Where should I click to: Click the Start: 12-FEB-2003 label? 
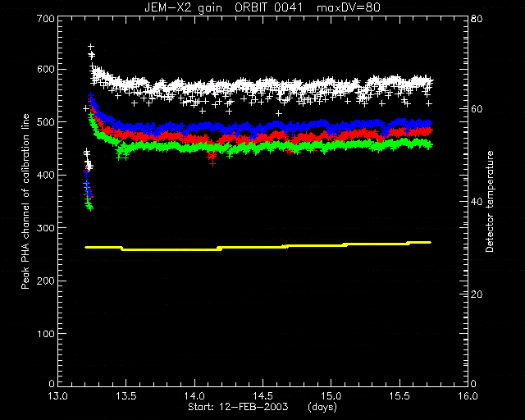coord(238,407)
